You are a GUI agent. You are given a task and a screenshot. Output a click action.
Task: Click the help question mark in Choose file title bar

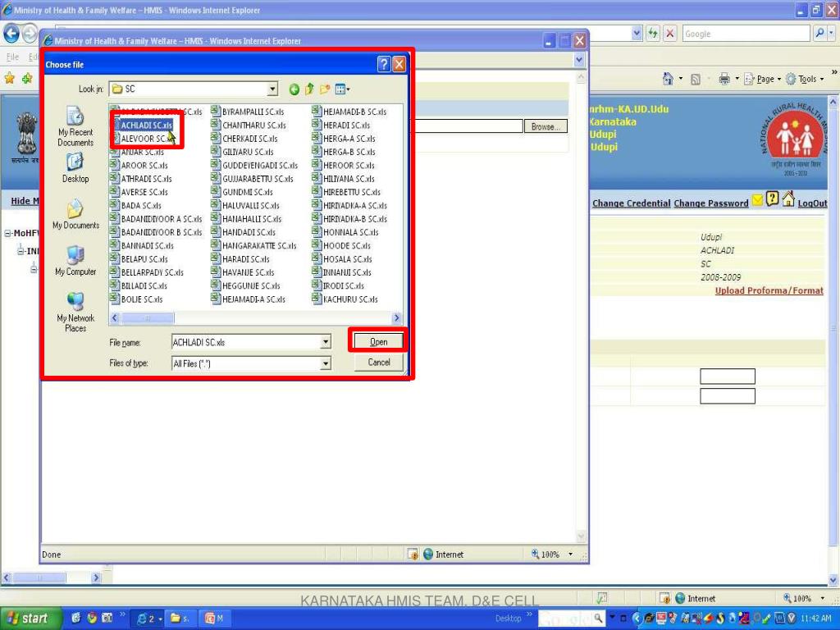point(384,64)
